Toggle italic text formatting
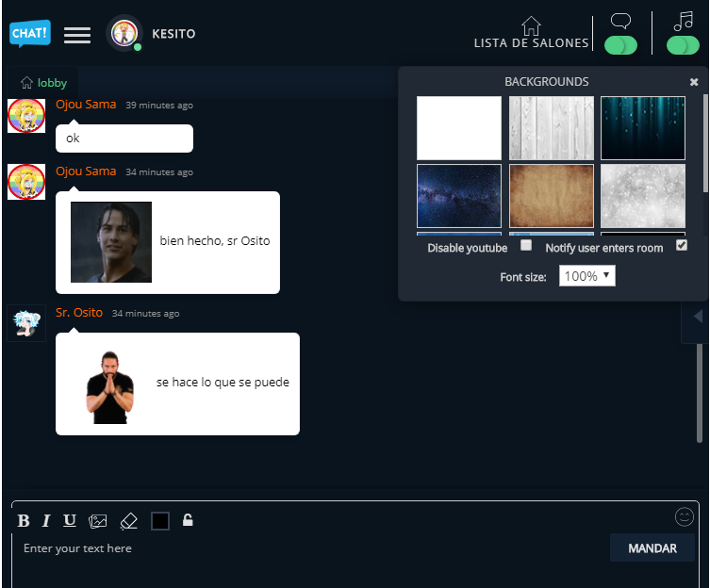710x588 pixels. tap(46, 521)
